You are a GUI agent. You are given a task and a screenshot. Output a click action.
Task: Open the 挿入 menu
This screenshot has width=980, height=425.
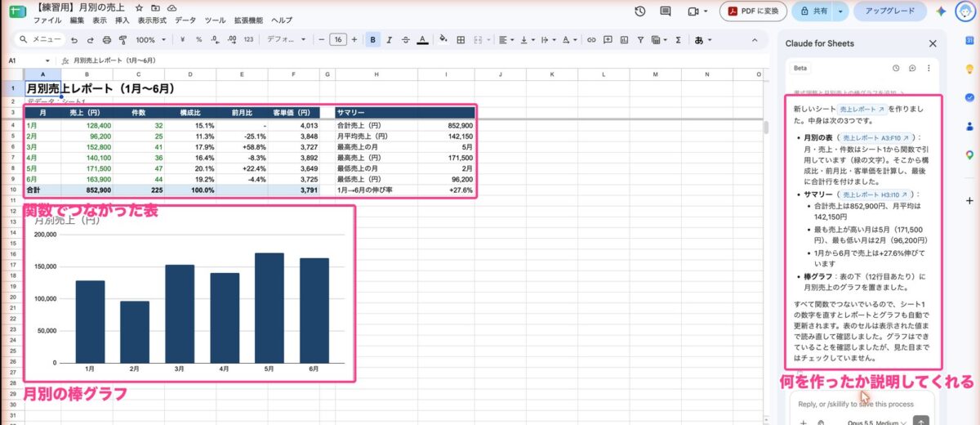click(122, 20)
